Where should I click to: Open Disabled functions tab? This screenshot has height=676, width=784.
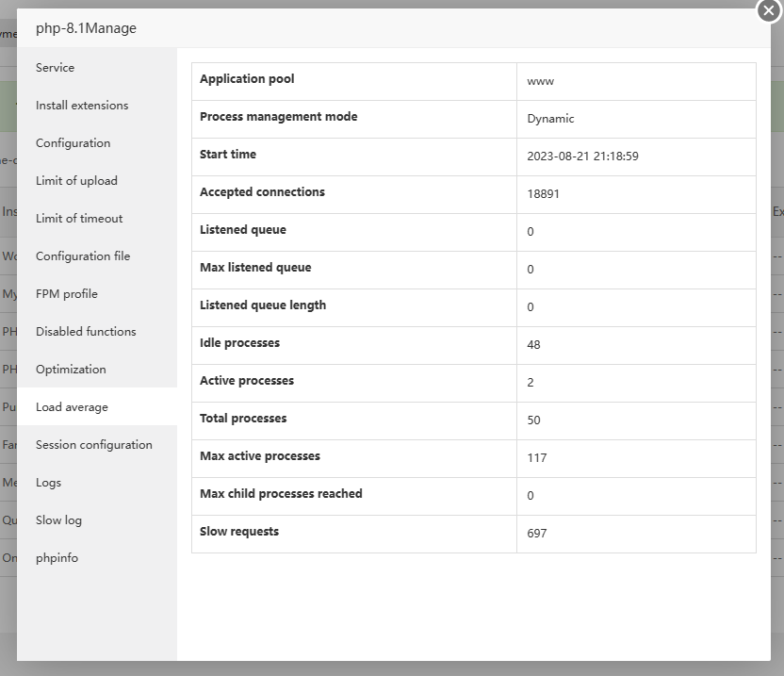click(86, 332)
